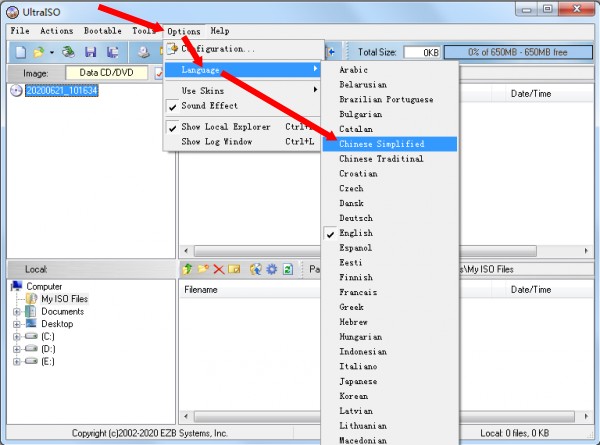The image size is (600, 445).
Task: Expand the Documents tree node
Action: click(17, 311)
